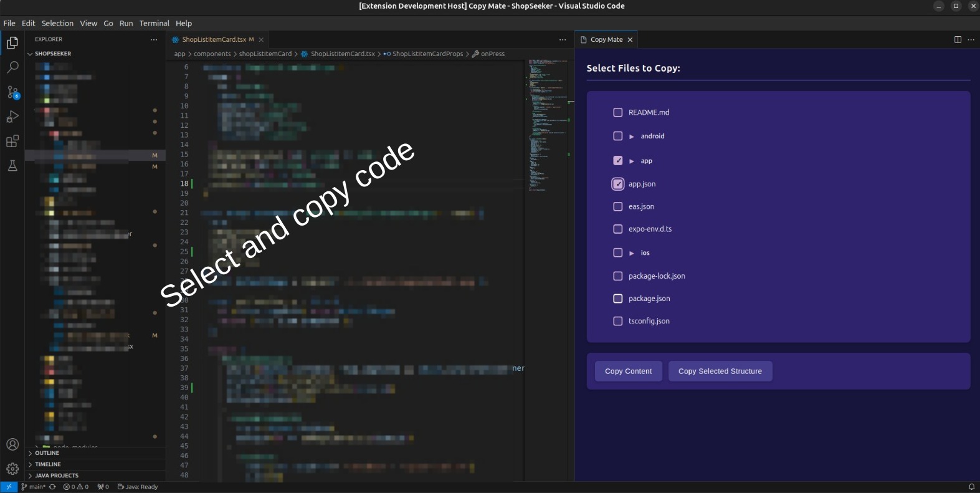Image resolution: width=980 pixels, height=493 pixels.
Task: Open notifications bell in status bar
Action: point(971,487)
